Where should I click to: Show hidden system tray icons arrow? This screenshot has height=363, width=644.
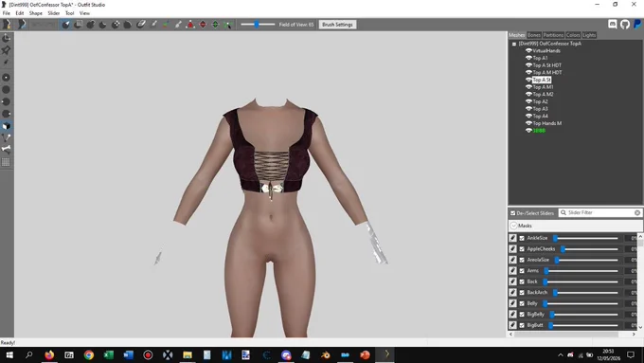561,355
